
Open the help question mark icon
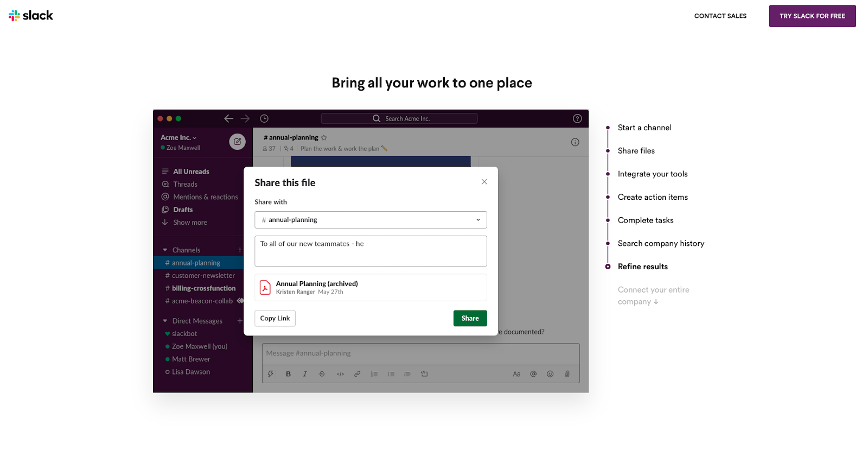coord(577,118)
